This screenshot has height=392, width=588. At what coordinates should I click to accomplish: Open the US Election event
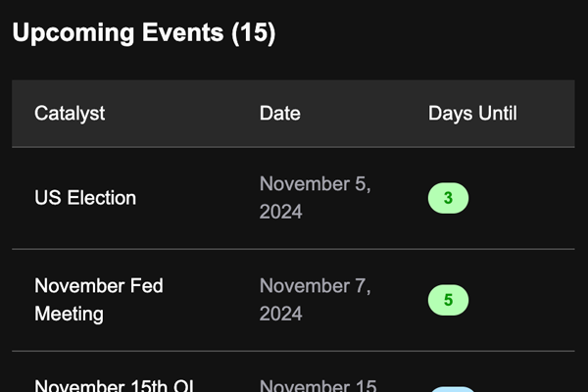pos(85,198)
